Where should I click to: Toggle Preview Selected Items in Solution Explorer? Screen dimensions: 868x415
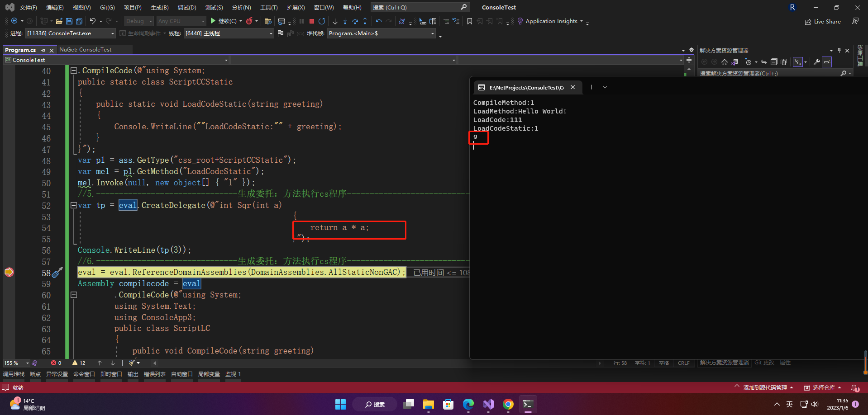[827, 62]
